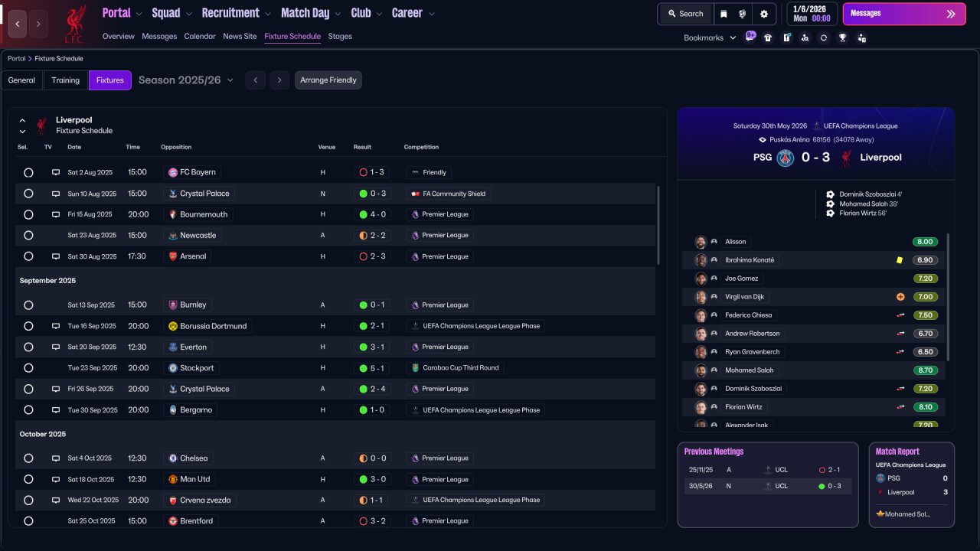Open the 9+ messages bubble shortcut
The height and width of the screenshot is (551, 980).
(x=750, y=37)
